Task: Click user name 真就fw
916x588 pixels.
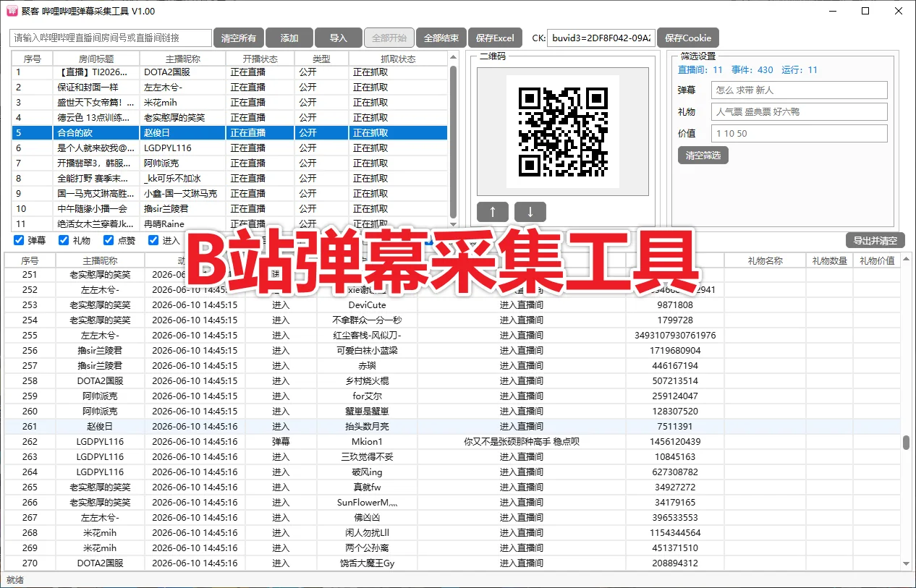Action: click(x=367, y=487)
